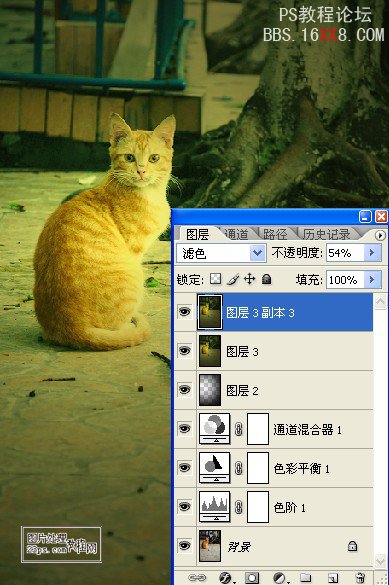Image resolution: width=389 pixels, height=585 pixels.
Task: Switch to the 历史记录 tab
Action: tap(326, 234)
